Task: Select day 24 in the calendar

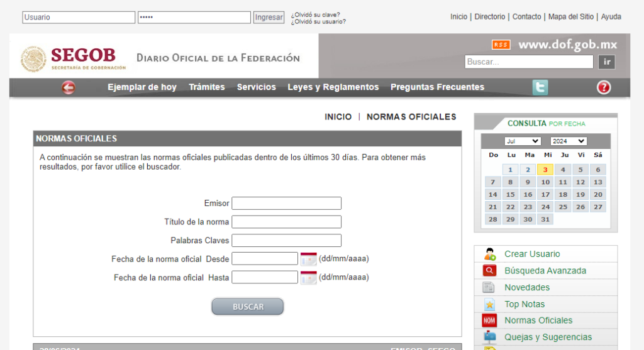Action: [545, 207]
